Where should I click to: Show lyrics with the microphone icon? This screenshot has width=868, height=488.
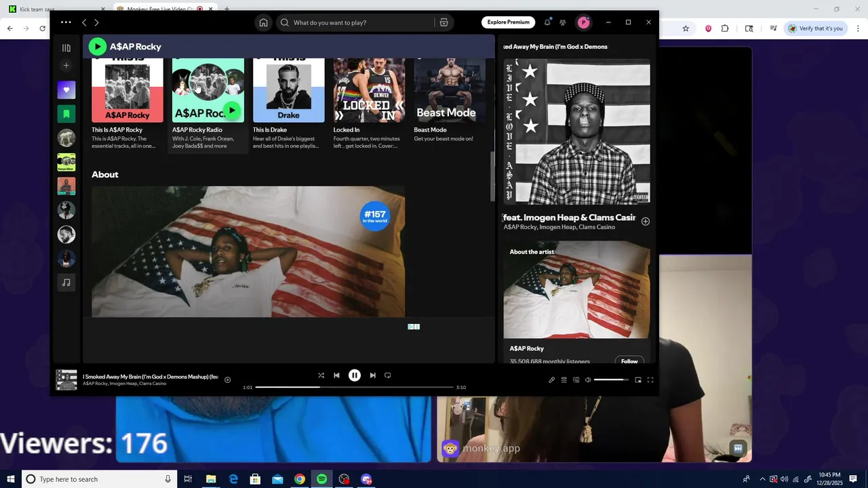point(552,380)
